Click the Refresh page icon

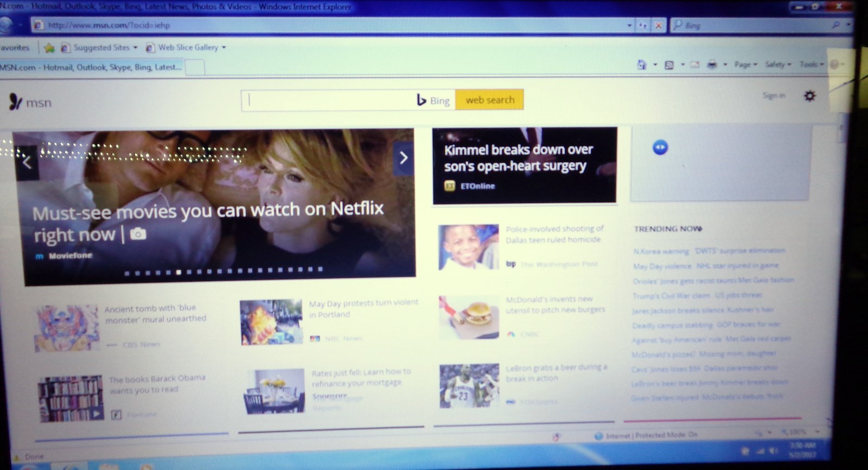[x=643, y=26]
